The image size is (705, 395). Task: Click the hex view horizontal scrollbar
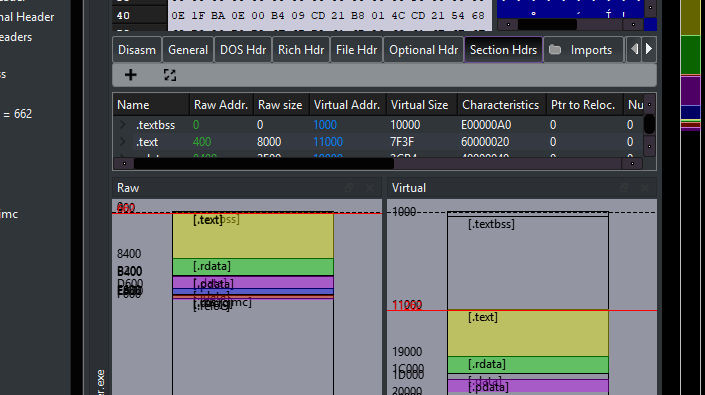point(547,24)
